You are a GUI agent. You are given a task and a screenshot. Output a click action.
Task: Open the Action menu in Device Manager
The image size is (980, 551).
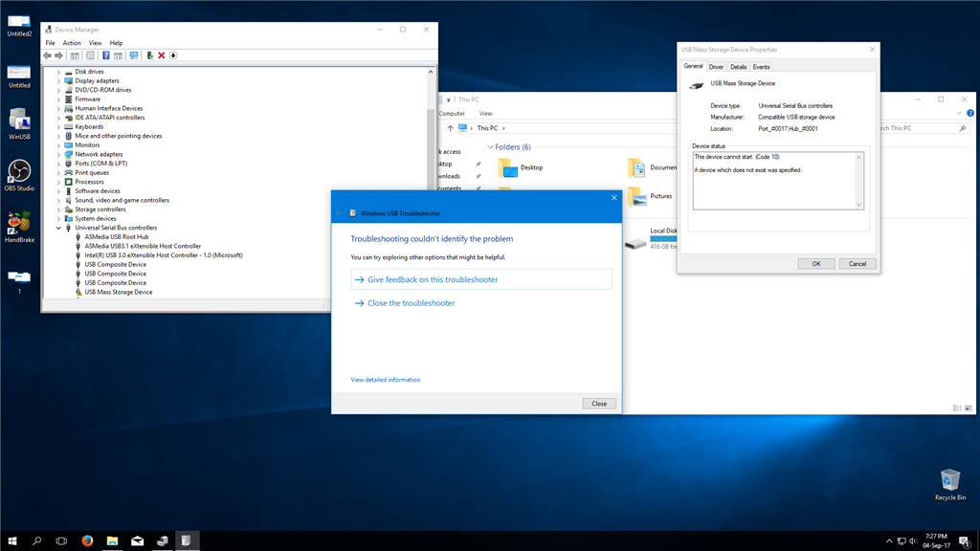pyautogui.click(x=71, y=43)
